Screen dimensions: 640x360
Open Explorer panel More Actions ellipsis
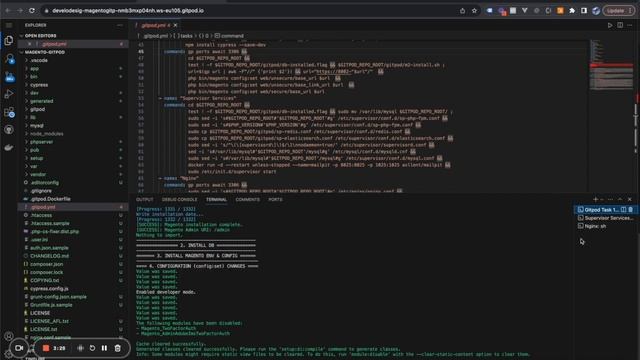coord(120,25)
